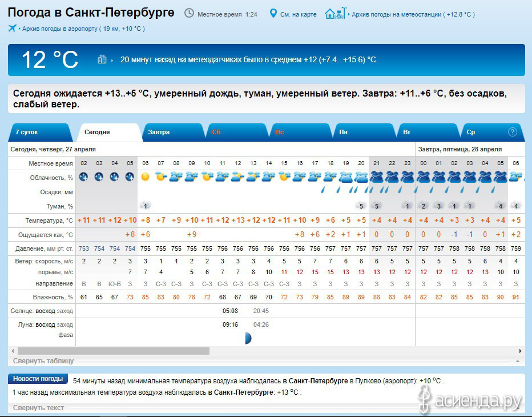Click the Завтра, пятница, 28 апреля header

(x=460, y=149)
